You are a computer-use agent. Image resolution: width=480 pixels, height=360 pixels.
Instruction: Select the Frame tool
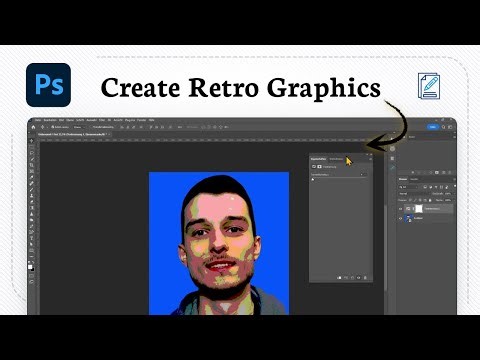32,171
